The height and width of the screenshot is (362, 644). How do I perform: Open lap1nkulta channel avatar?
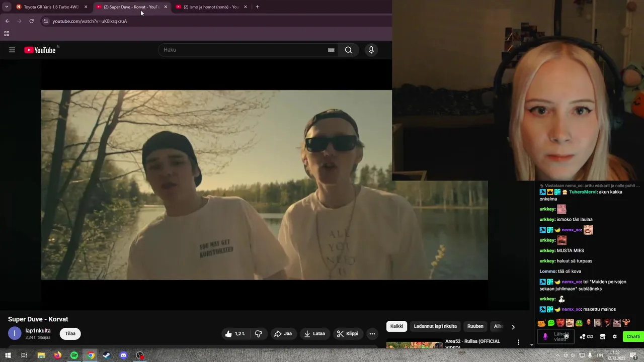[15, 333]
